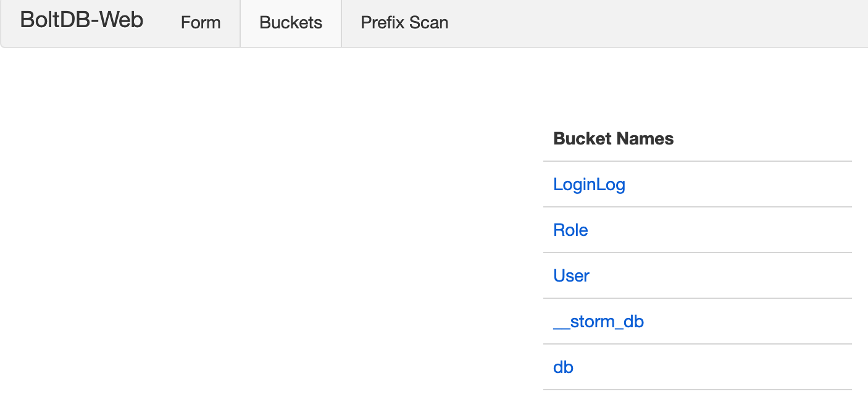This screenshot has height=410, width=868.
Task: Click the Bucket Names table heading text
Action: [613, 139]
